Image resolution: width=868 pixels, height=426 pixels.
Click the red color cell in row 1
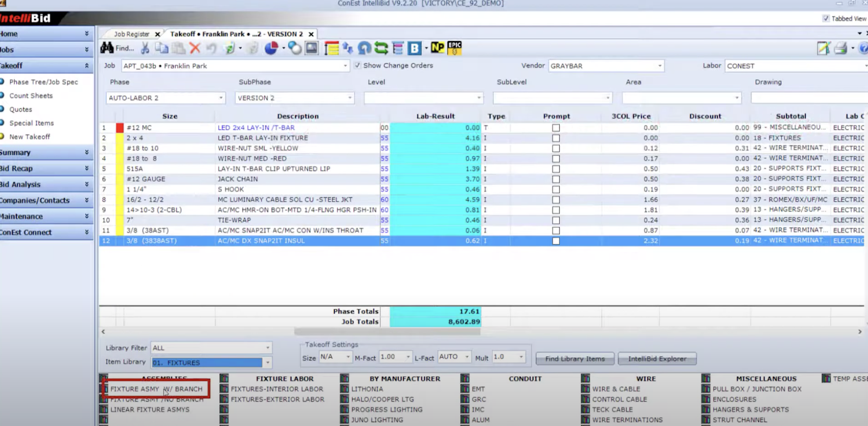[120, 128]
